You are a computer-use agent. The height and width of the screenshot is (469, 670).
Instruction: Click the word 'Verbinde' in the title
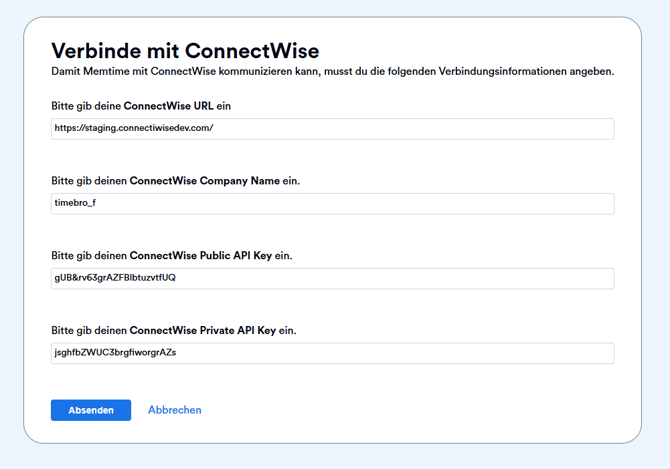[94, 50]
